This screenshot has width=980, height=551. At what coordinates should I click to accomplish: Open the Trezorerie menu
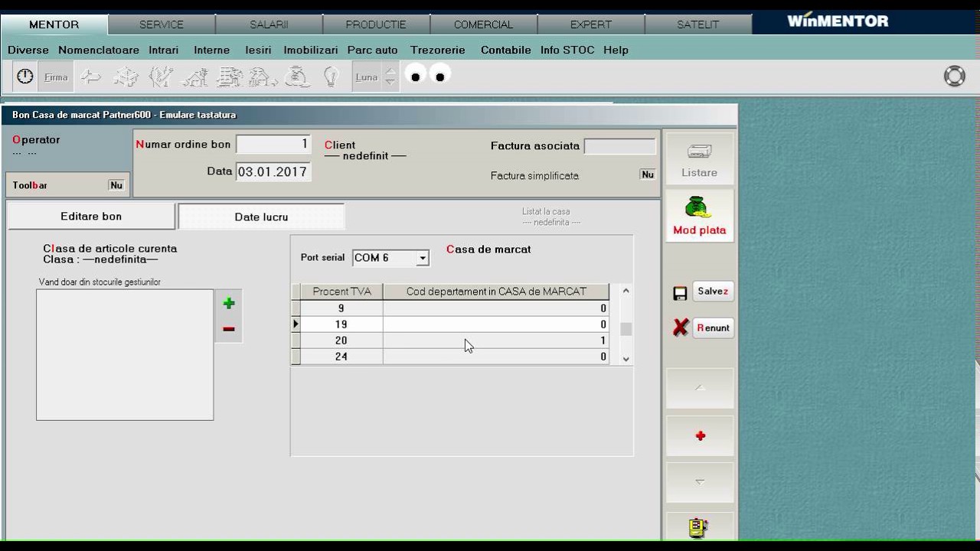click(x=438, y=50)
